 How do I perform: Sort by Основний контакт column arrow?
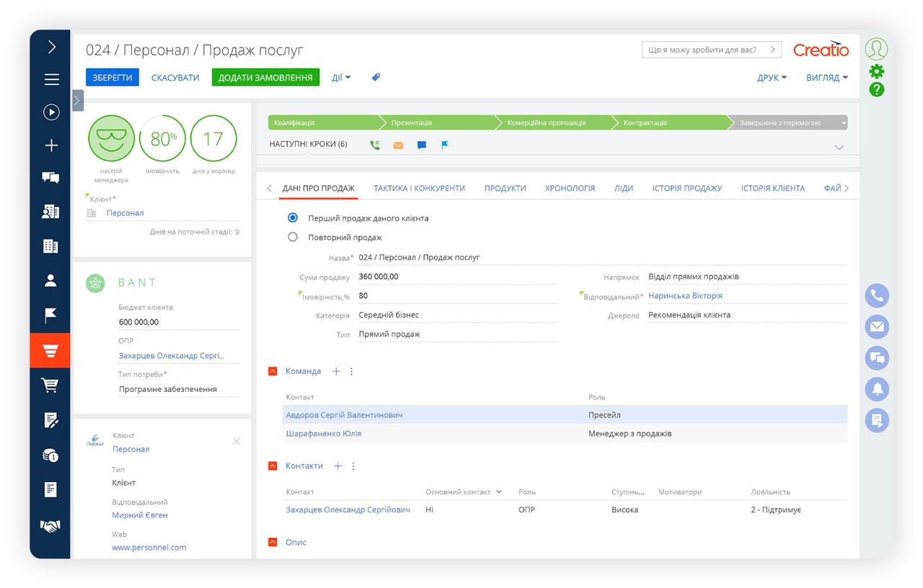tap(498, 491)
